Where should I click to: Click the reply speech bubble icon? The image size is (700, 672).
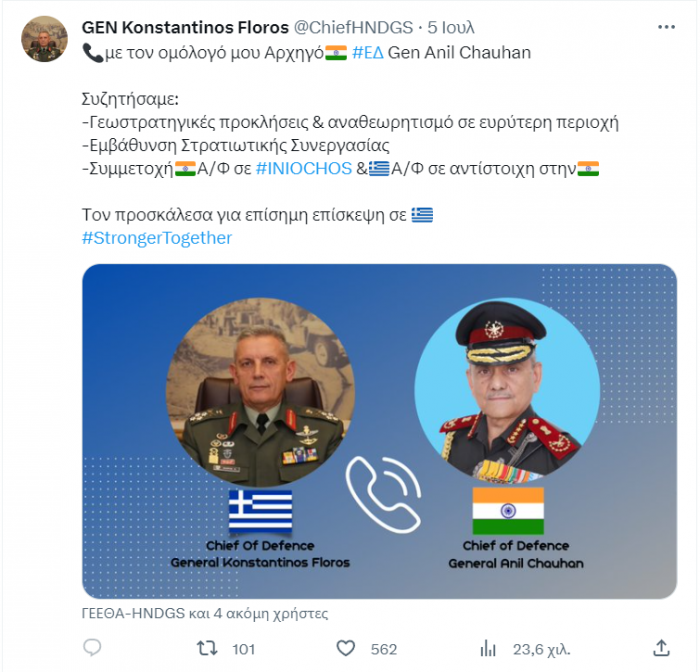(92, 647)
